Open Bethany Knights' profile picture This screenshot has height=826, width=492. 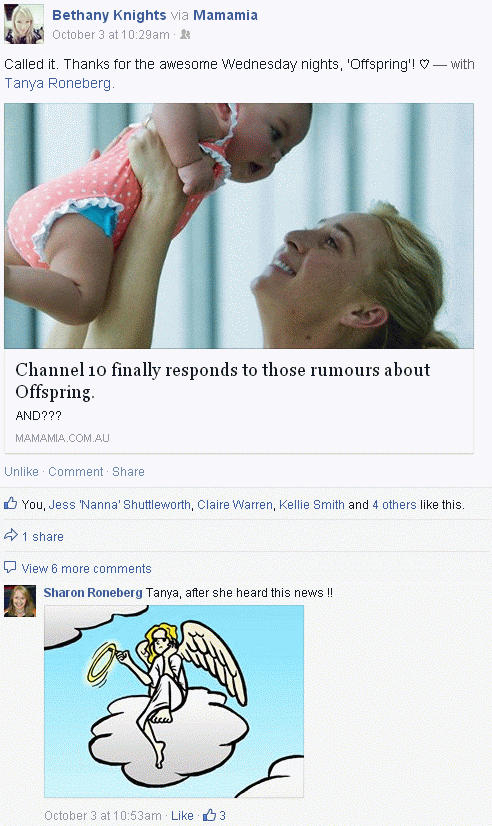pos(24,24)
